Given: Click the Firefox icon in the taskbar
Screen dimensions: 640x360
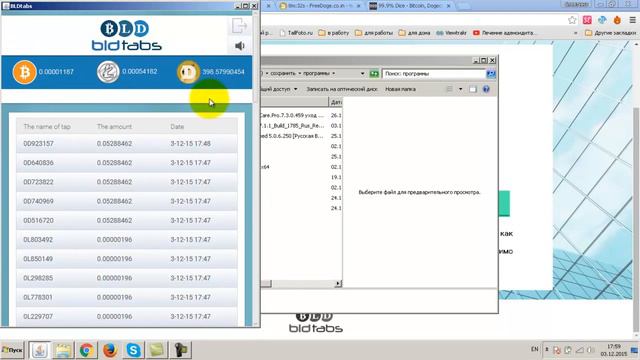Looking at the screenshot, I should (x=110, y=350).
